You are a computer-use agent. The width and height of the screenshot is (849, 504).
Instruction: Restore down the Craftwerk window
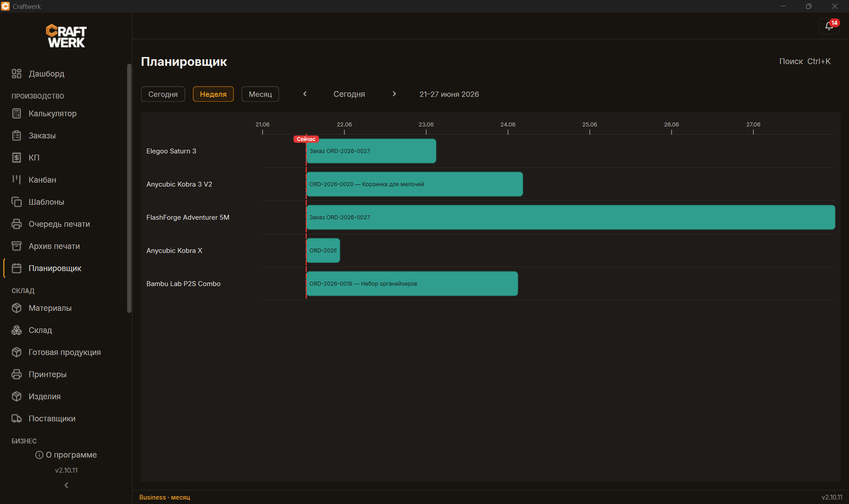click(809, 6)
